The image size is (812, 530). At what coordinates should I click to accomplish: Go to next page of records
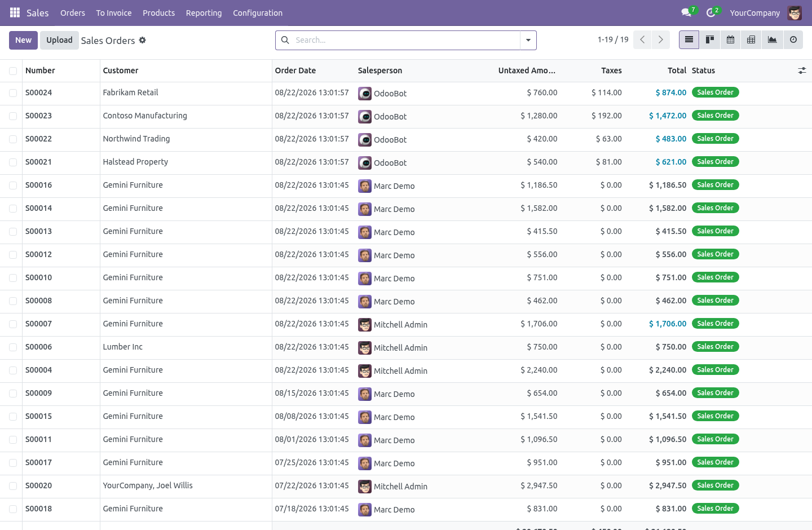(x=661, y=39)
